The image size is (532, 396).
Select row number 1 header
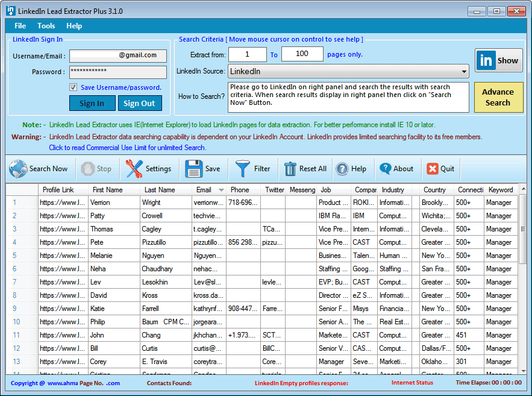coord(22,203)
